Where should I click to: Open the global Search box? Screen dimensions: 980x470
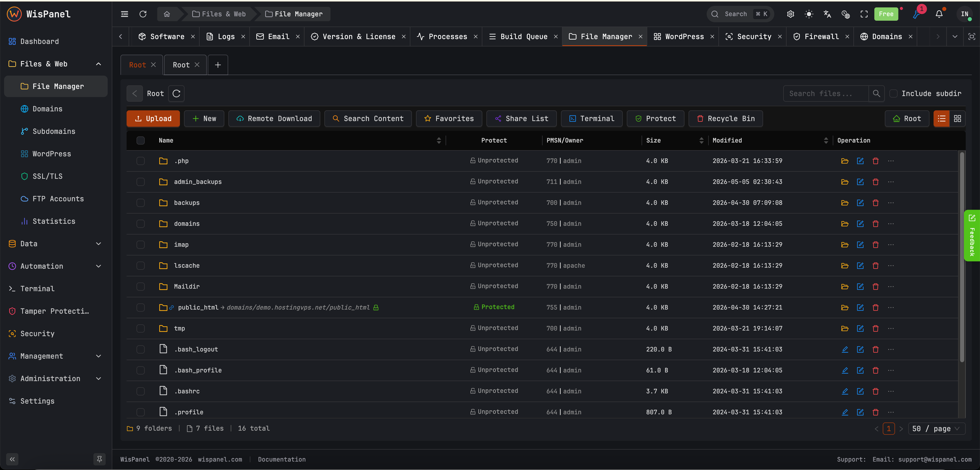[x=740, y=14]
